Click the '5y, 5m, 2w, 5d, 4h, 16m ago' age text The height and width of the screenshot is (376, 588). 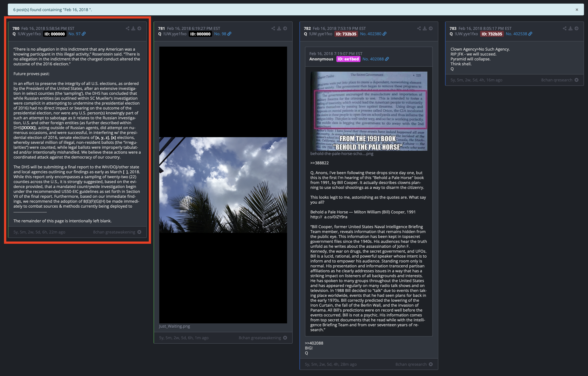[x=476, y=80]
